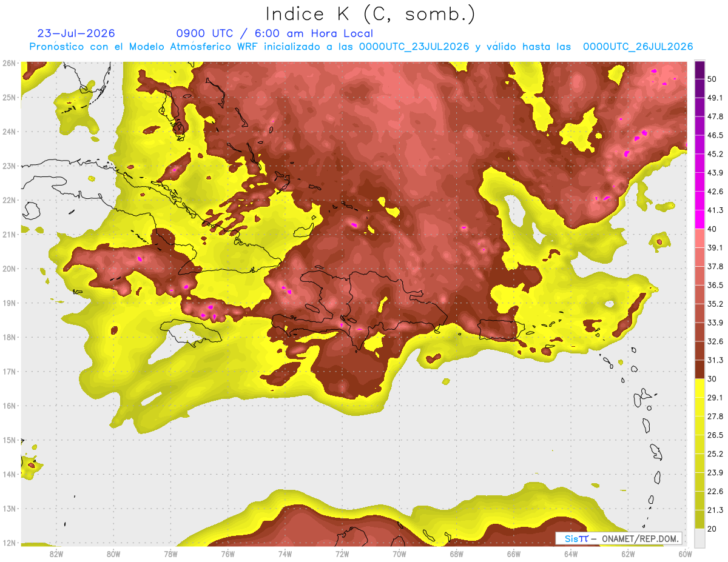Image resolution: width=728 pixels, height=562 pixels.
Task: Click the colorbar value "23.9"
Action: pyautogui.click(x=716, y=472)
